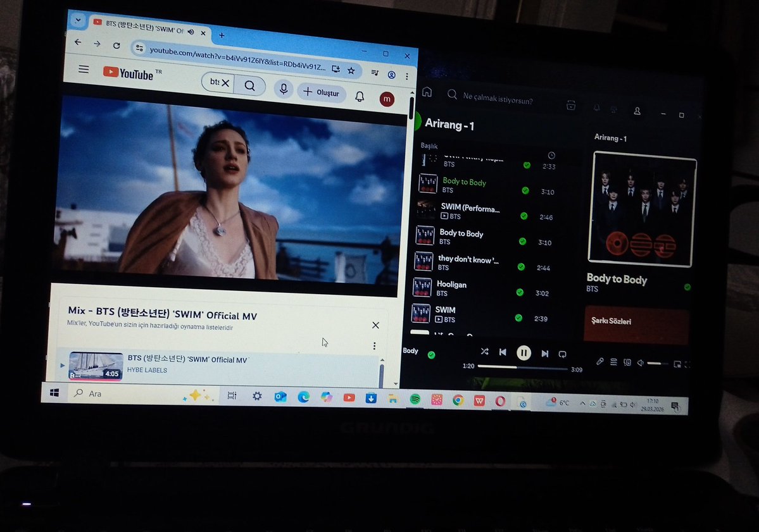This screenshot has height=532, width=759.
Task: Mute the YouTube tab via speaker icon
Action: [191, 32]
